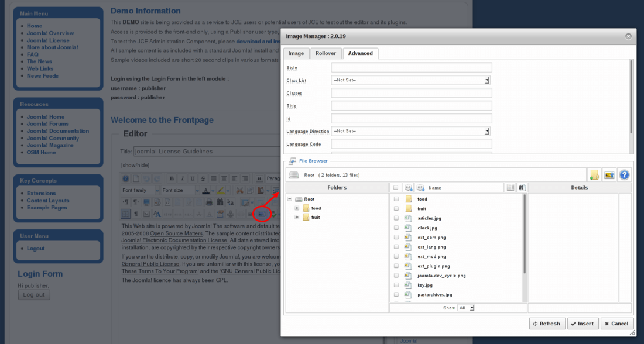
Task: Click the Cut scissors icon in editor toolbar
Action: (x=239, y=190)
